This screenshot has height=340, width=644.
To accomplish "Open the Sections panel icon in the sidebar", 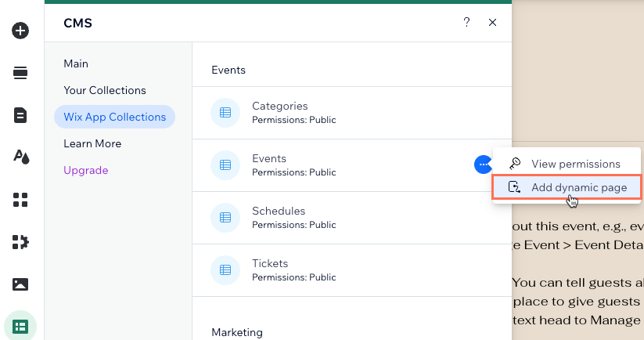I will 20,73.
